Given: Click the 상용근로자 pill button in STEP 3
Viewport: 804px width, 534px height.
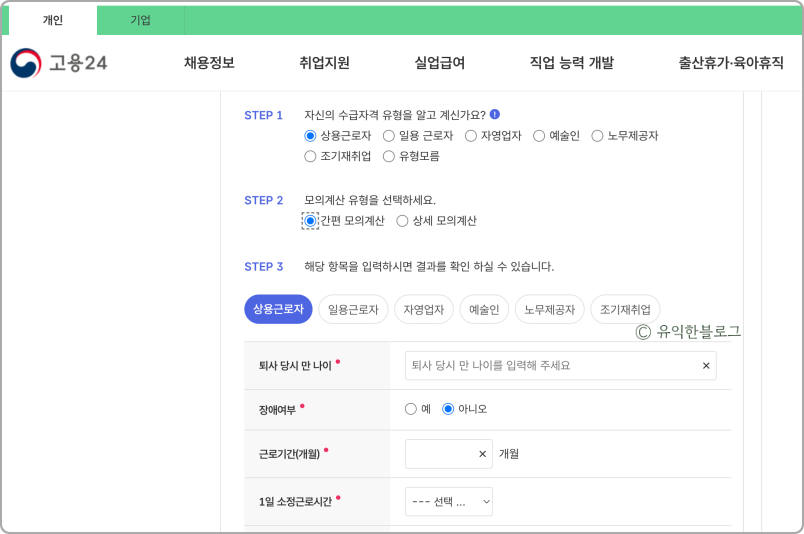Looking at the screenshot, I should tap(278, 309).
